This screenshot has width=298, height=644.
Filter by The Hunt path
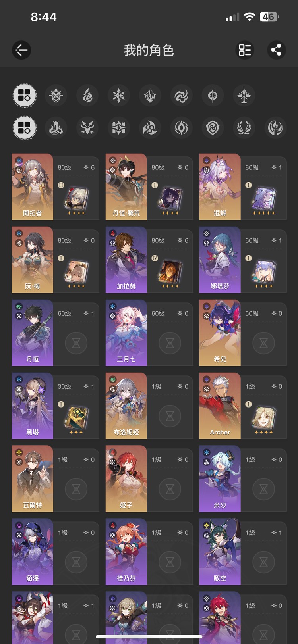[x=87, y=128]
